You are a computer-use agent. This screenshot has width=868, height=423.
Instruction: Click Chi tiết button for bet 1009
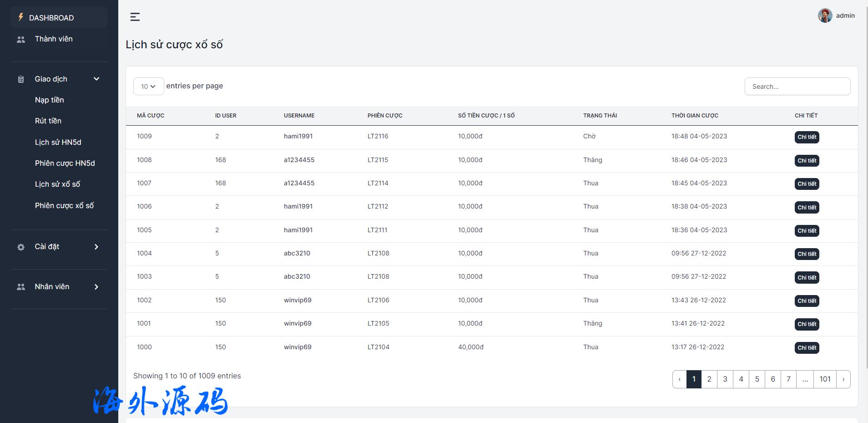click(x=807, y=137)
